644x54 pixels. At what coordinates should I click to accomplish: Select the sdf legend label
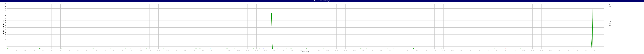coord(610,13)
